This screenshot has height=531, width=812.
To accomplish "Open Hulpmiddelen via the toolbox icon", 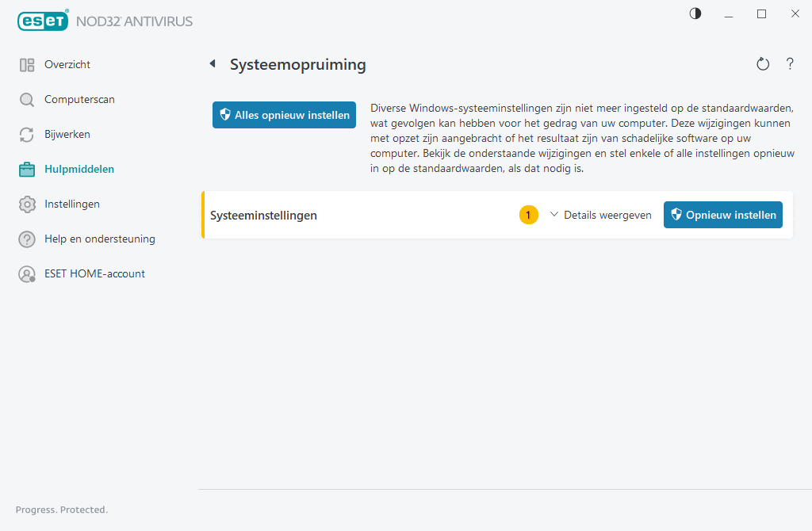I will [x=26, y=169].
